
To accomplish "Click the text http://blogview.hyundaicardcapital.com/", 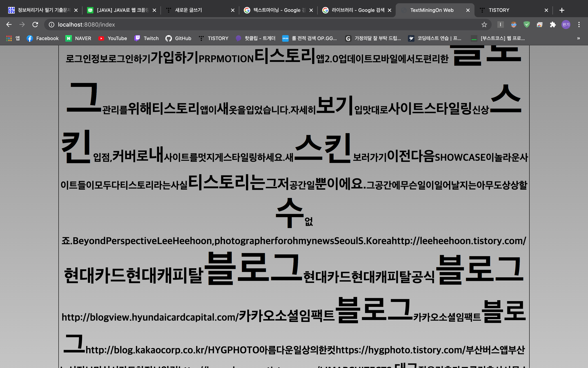I will (150, 317).
